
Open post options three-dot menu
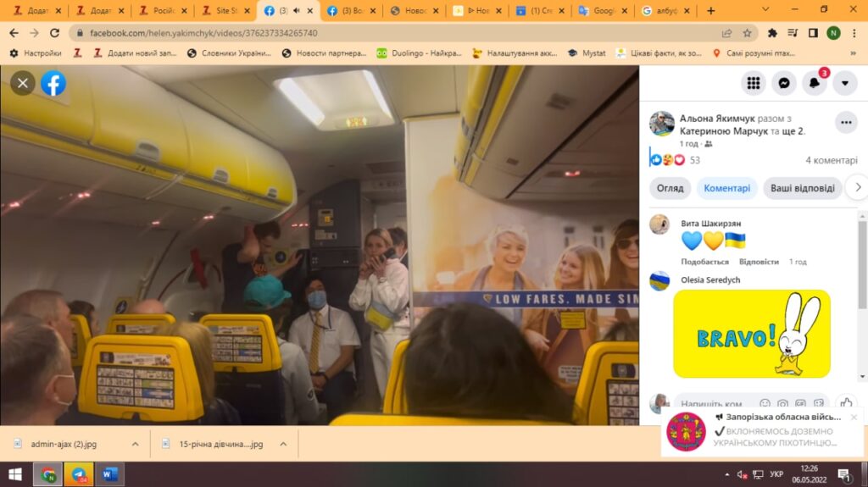tap(846, 123)
